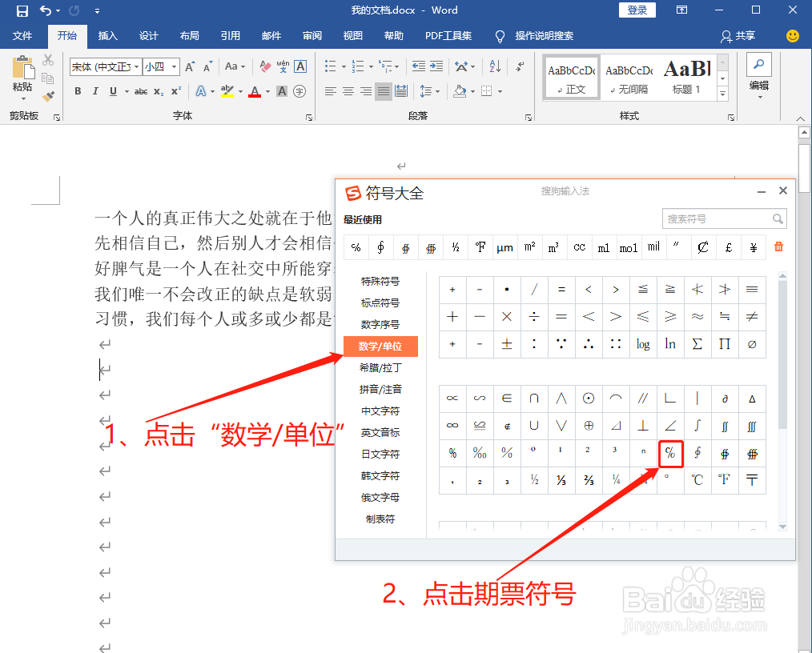
Task: Switch to the 插入 ribbon tab
Action: (108, 35)
